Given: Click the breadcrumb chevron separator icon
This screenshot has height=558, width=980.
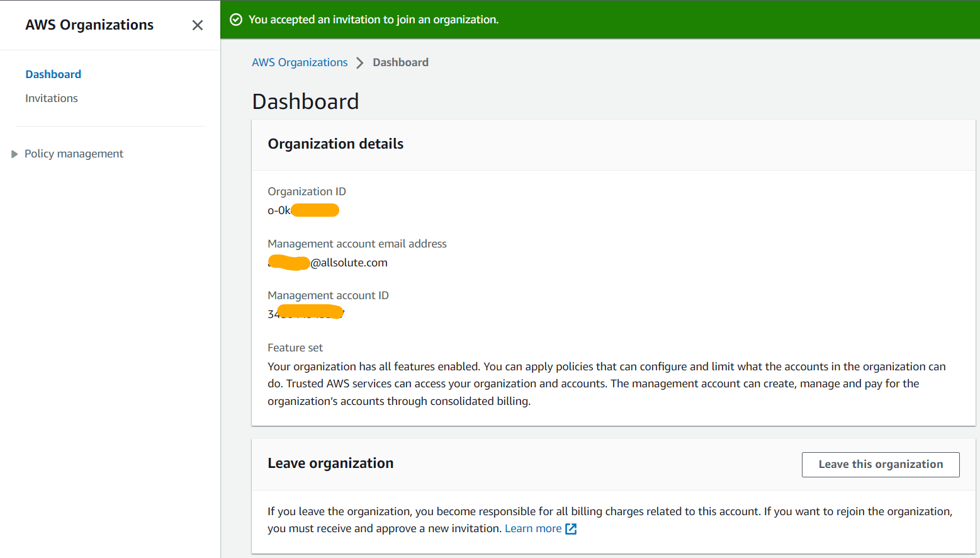Looking at the screenshot, I should click(x=360, y=63).
